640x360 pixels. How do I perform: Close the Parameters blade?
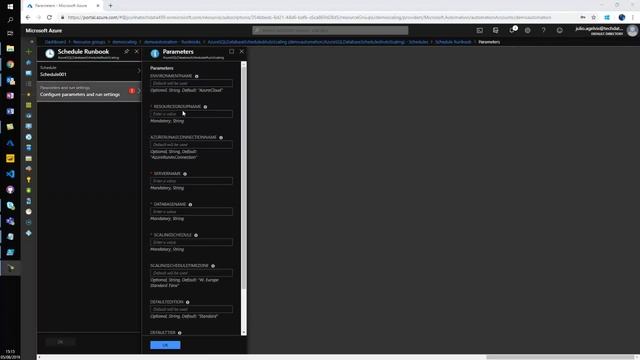click(x=242, y=51)
